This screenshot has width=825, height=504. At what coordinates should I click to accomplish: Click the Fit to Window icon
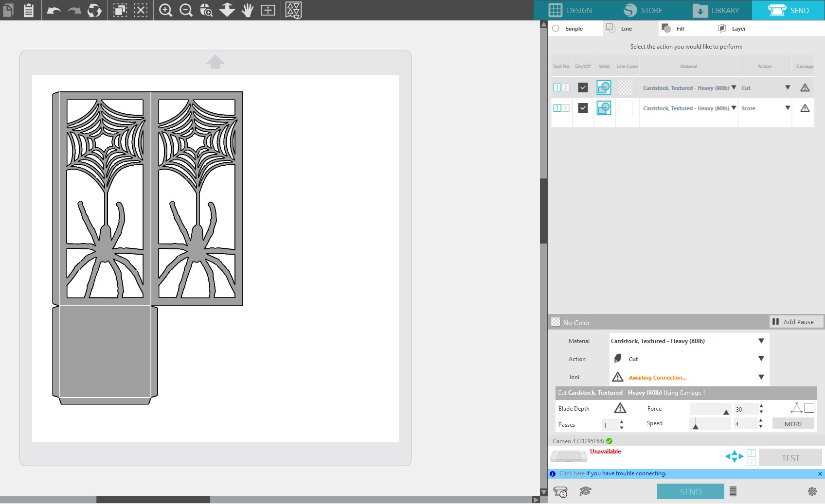(268, 10)
